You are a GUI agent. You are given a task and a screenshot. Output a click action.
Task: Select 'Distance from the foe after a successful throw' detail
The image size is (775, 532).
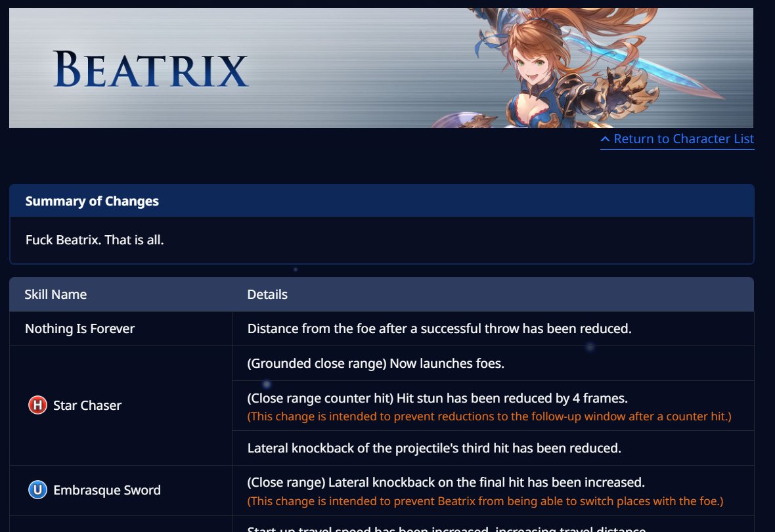coord(439,329)
